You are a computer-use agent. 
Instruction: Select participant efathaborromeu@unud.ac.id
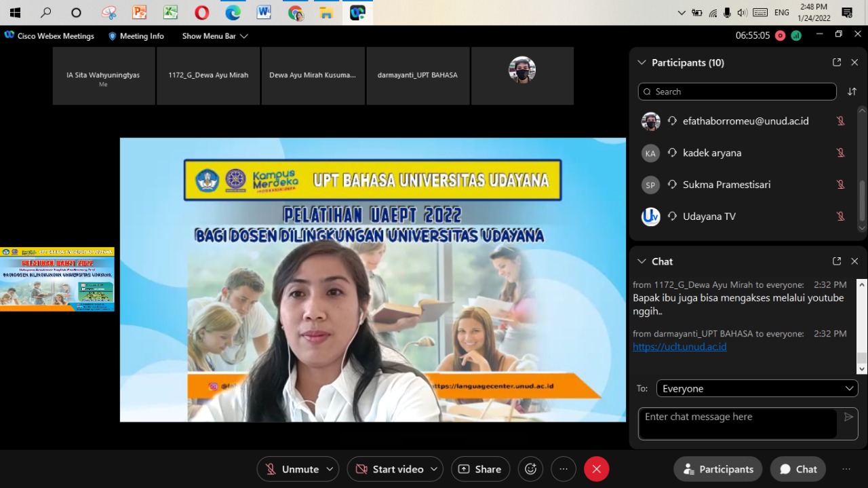pos(745,121)
